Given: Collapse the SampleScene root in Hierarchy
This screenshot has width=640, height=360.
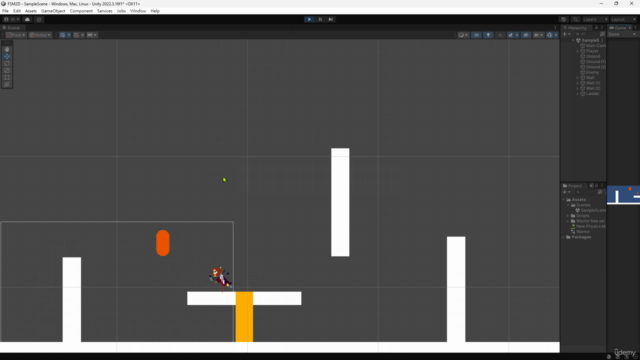Looking at the screenshot, I should tap(573, 40).
